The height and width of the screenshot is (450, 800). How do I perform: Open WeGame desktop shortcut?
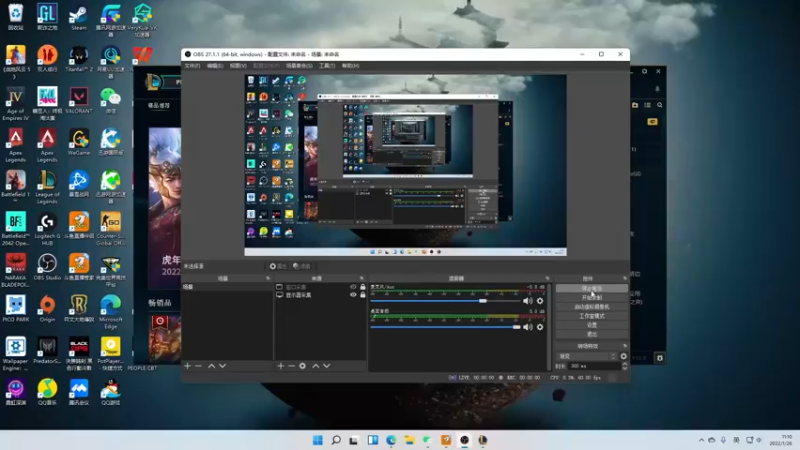point(79,142)
